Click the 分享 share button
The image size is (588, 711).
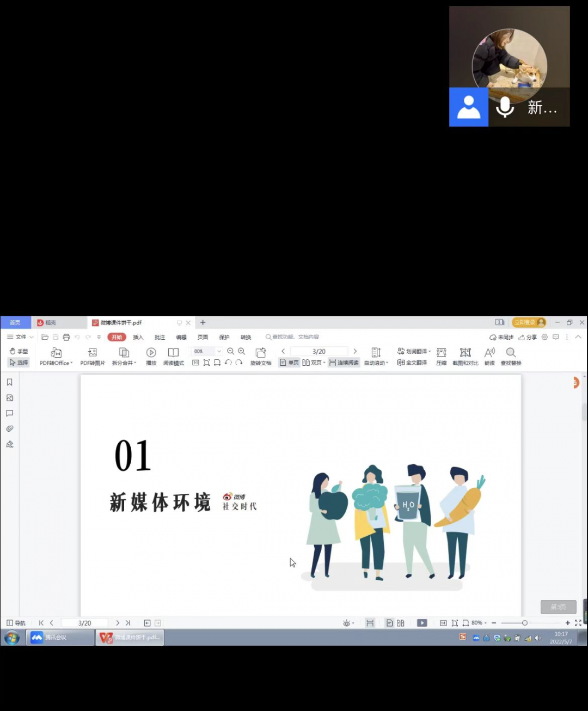[528, 337]
